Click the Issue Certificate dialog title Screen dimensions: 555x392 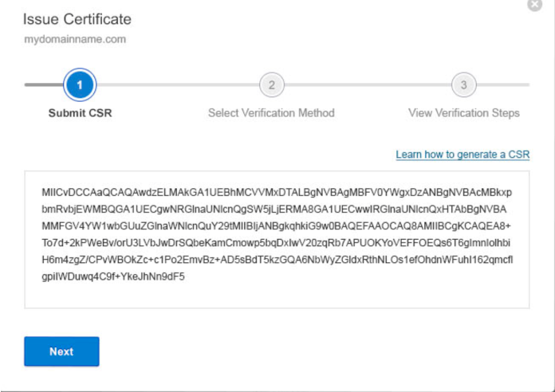tap(77, 19)
